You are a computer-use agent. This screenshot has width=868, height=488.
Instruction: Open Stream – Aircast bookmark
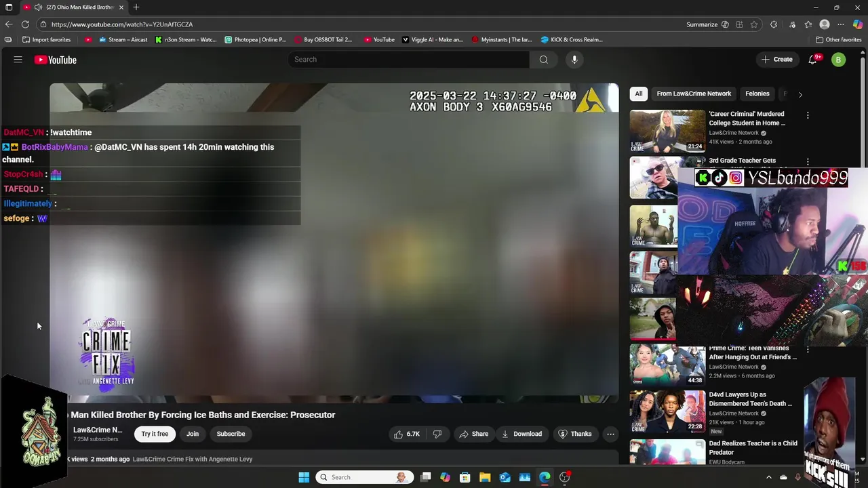[123, 39]
